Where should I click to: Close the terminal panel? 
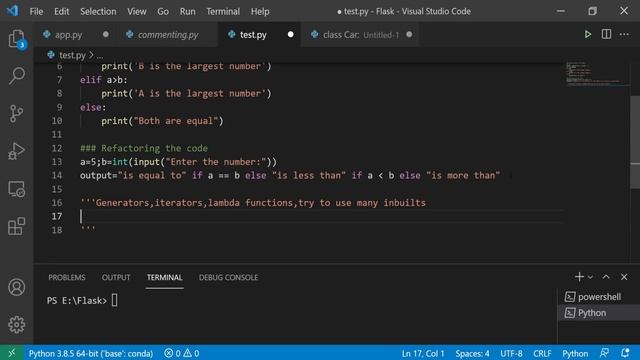click(x=624, y=277)
